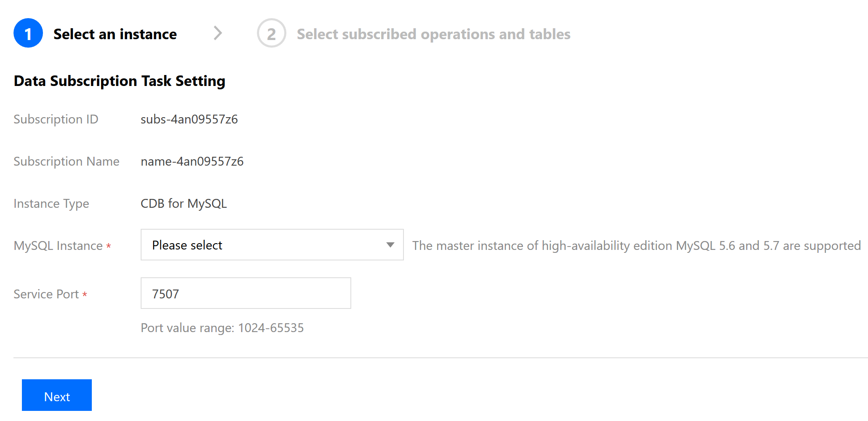Click the 'Subscription ID' field label
This screenshot has width=868, height=421.
(x=56, y=119)
